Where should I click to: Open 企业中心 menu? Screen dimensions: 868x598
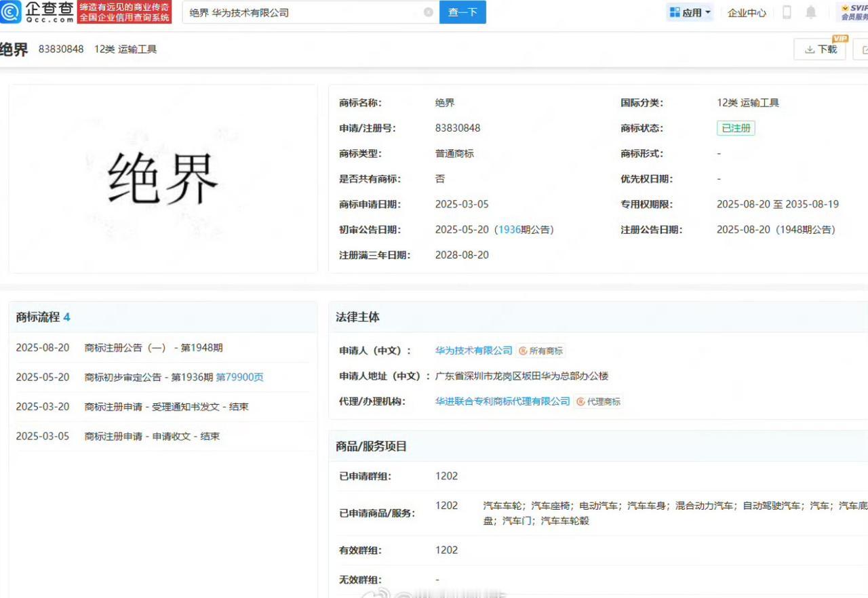[x=747, y=13]
